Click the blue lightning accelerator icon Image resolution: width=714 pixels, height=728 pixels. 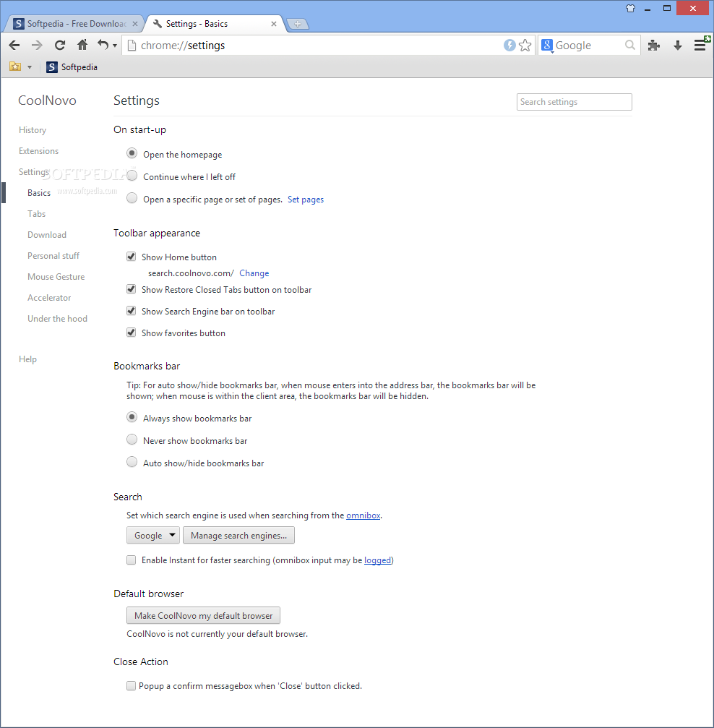[509, 45]
